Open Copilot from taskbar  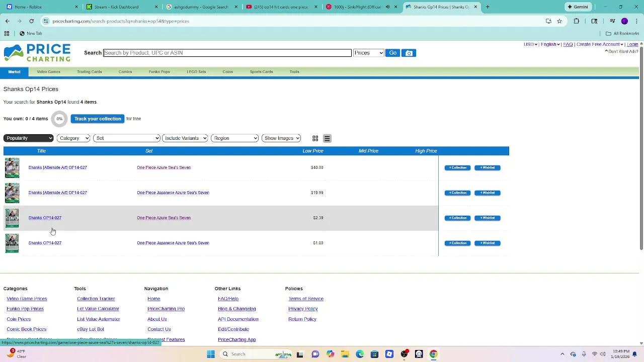pyautogui.click(x=330, y=354)
